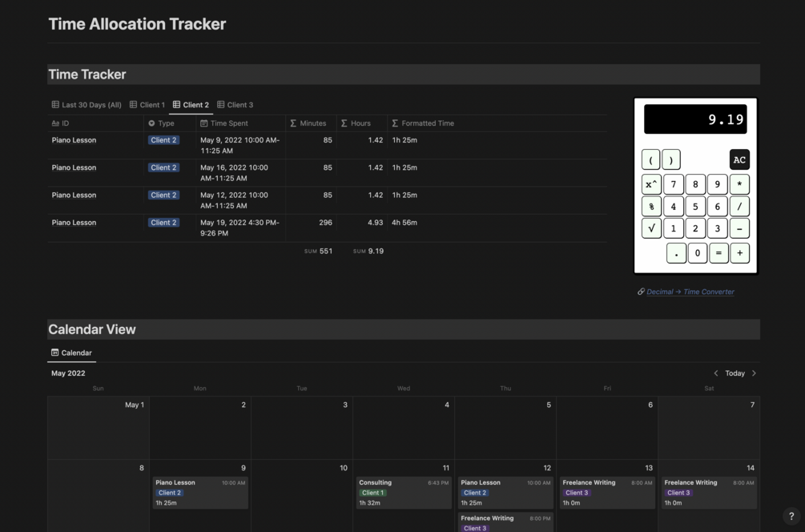This screenshot has height=532, width=805.
Task: Open Piano Lesson row dated May 16
Action: pyautogui.click(x=74, y=168)
